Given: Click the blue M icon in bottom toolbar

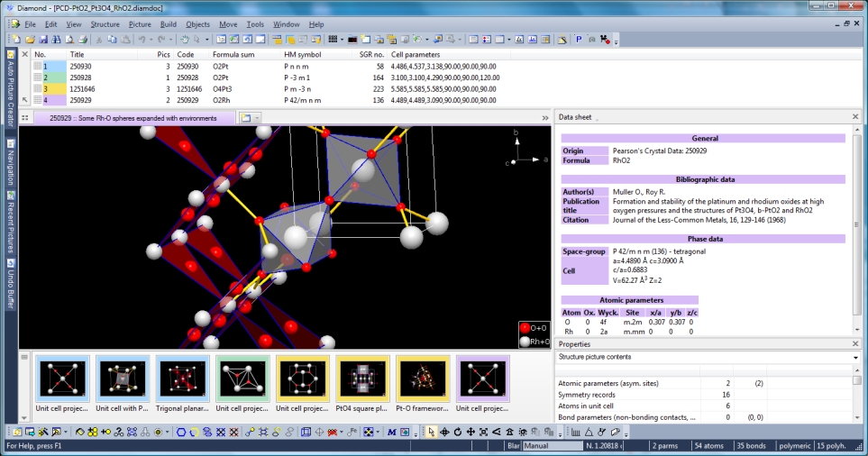Looking at the screenshot, I should pos(392,433).
